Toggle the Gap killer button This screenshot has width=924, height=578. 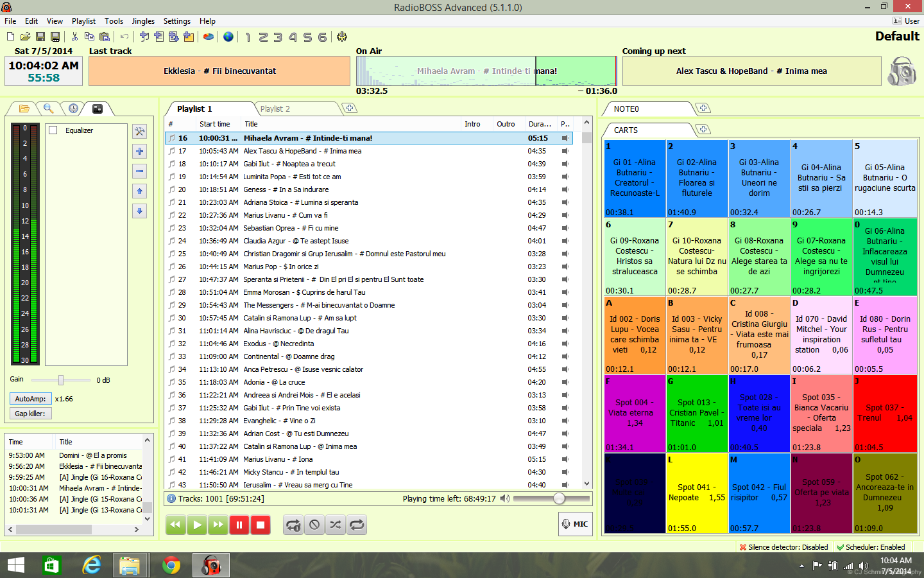pyautogui.click(x=31, y=414)
